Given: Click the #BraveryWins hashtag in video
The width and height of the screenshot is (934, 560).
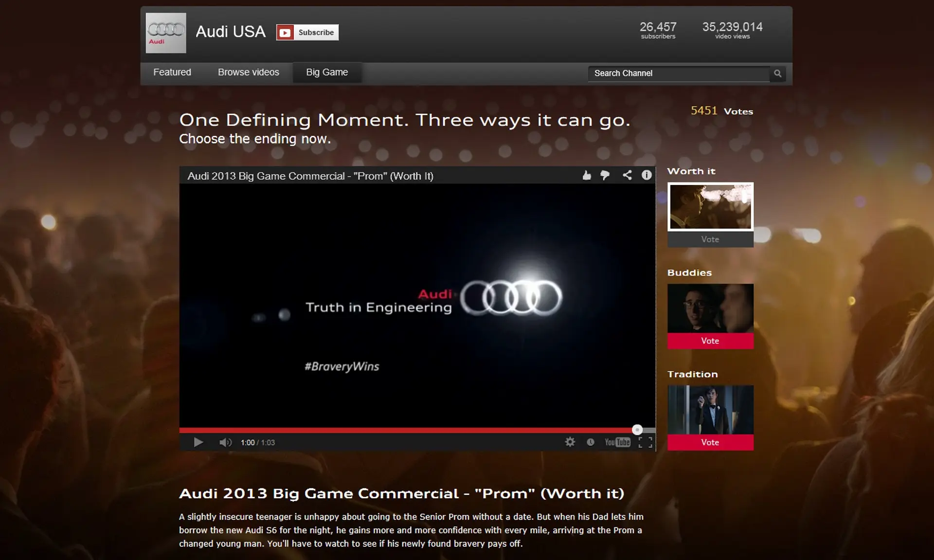Looking at the screenshot, I should coord(342,366).
